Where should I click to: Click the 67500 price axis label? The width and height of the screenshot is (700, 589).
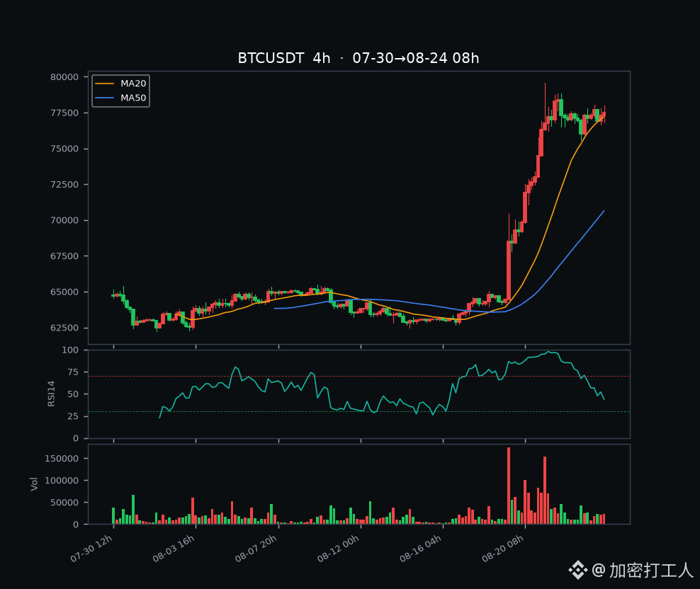coord(64,256)
